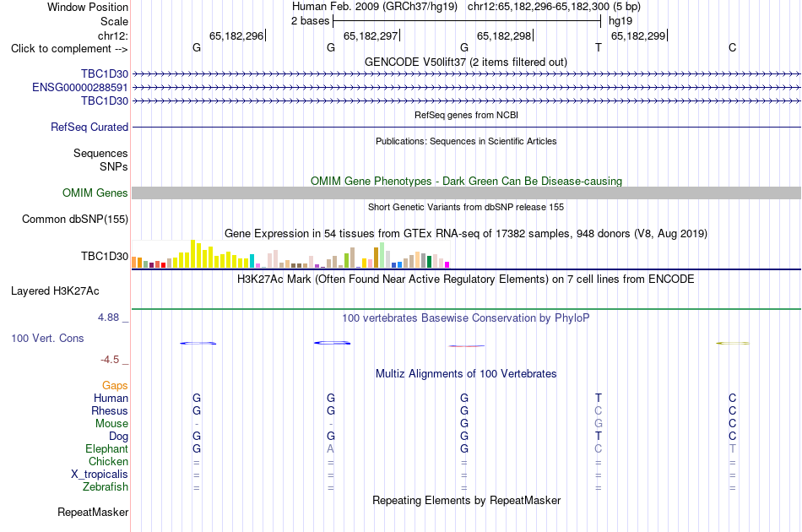Screen dimensions: 802x532
Task: Click the '100 vertebrates Basewise Conservation by PhyloP' title
Action: (x=466, y=318)
